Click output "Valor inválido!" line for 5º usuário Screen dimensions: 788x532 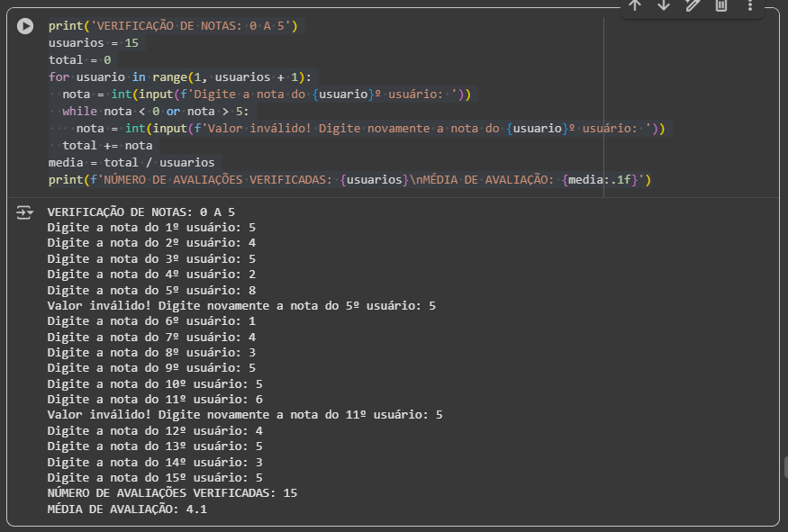pyautogui.click(x=241, y=305)
